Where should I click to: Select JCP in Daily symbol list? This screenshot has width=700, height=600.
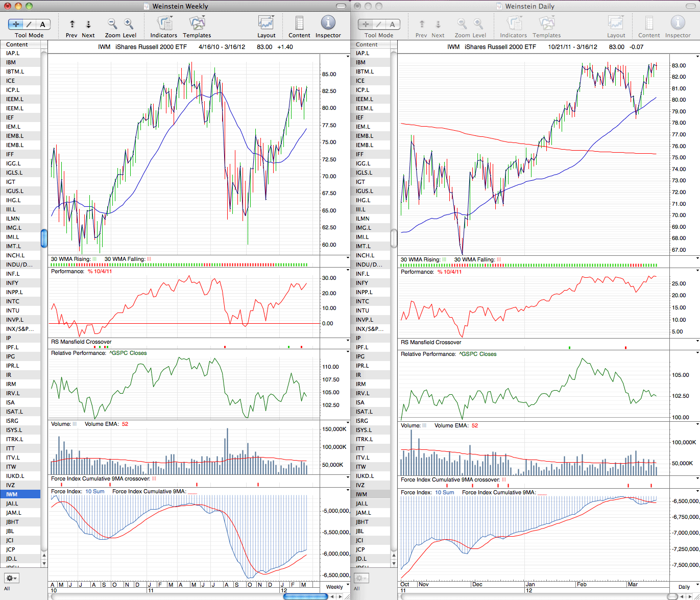coord(370,549)
